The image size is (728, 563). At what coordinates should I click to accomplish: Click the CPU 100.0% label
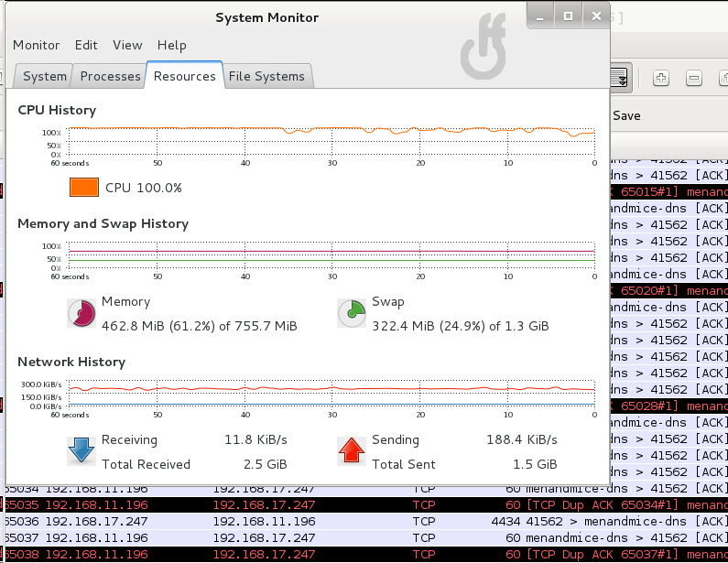point(144,188)
